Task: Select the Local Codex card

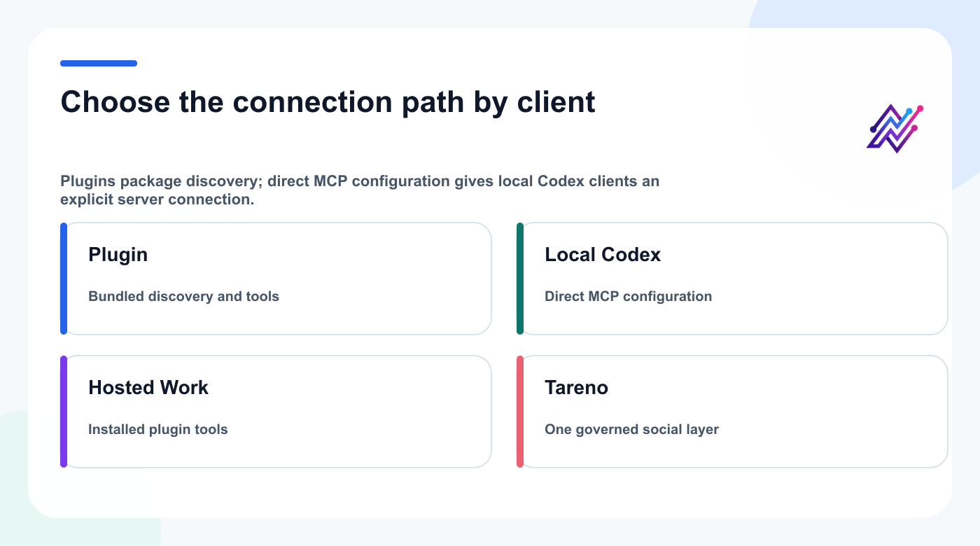Action: coord(732,279)
